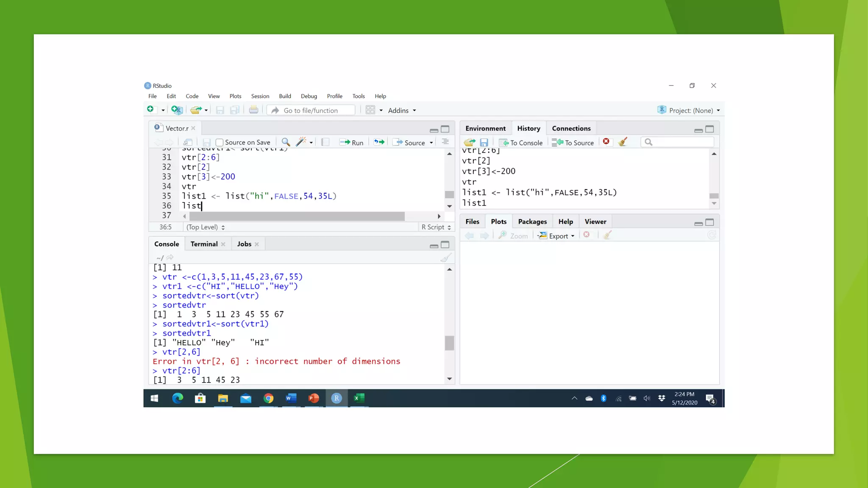Click the console vertical scrollbar thumb
This screenshot has height=488, width=868.
coord(449,343)
